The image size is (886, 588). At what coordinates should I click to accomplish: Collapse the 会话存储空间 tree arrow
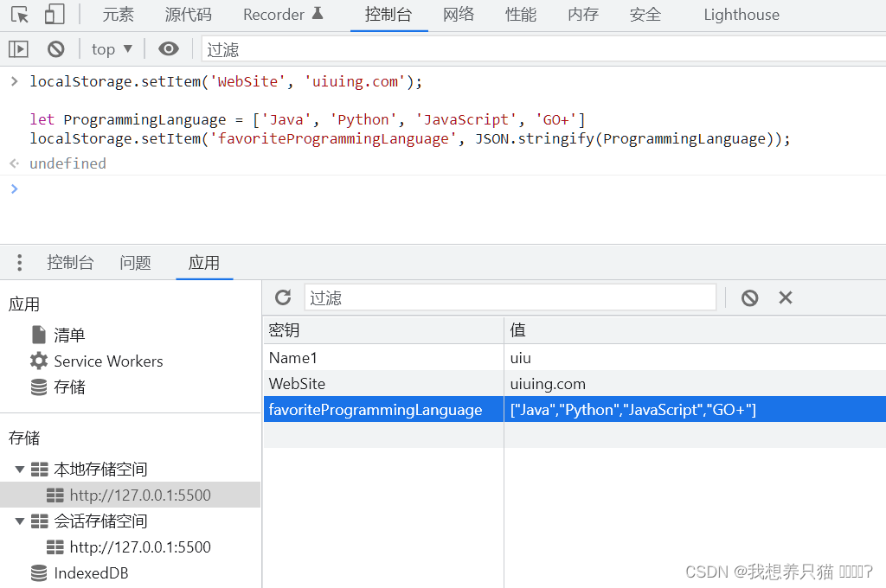pos(20,521)
